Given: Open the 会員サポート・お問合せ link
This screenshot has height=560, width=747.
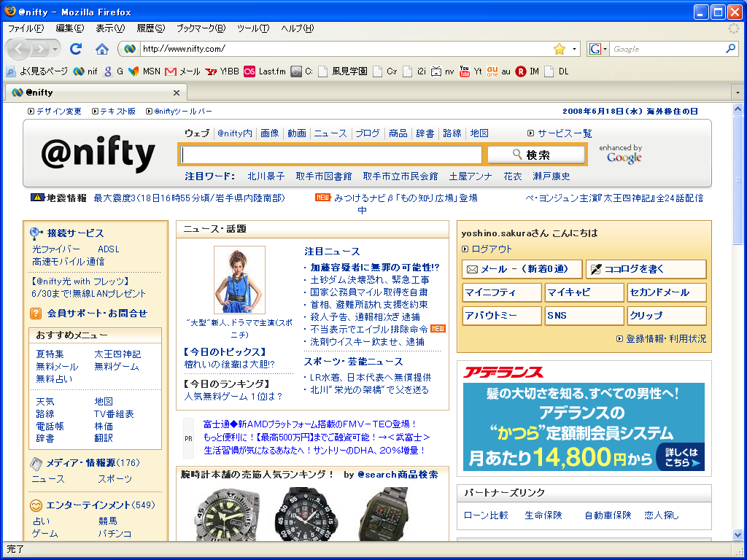Looking at the screenshot, I should click(97, 314).
